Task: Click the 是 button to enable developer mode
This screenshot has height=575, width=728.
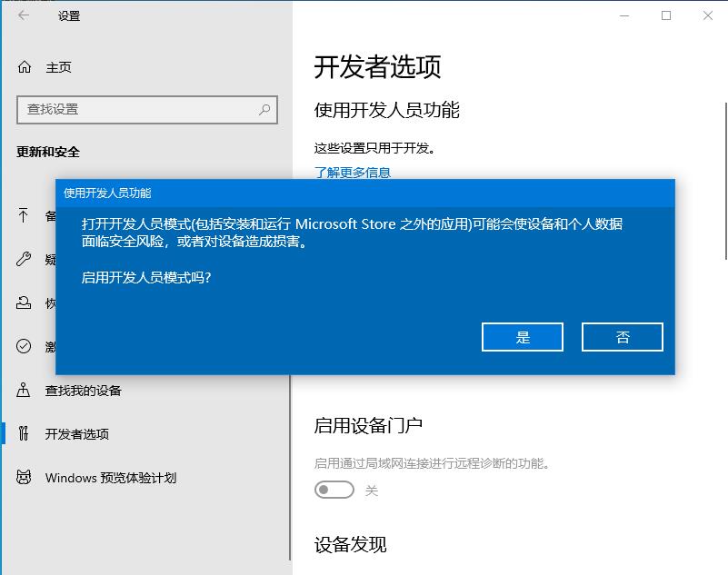Action: (x=522, y=336)
